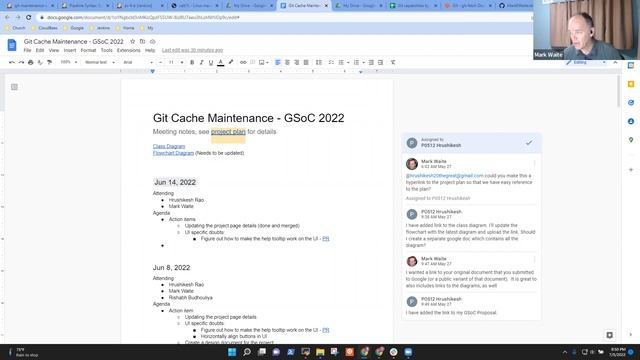
Task: Collapse the toolbar with the chevron
Action: [x=615, y=62]
